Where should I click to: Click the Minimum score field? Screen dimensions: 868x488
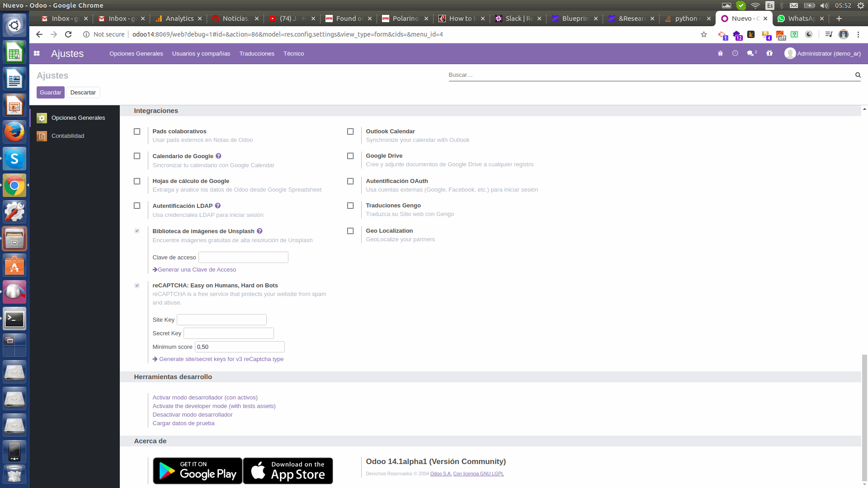[240, 347]
